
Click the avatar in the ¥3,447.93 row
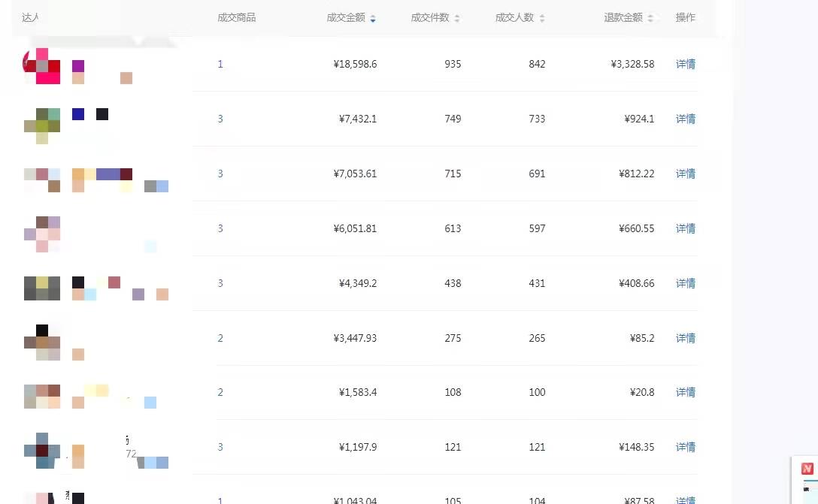click(42, 343)
